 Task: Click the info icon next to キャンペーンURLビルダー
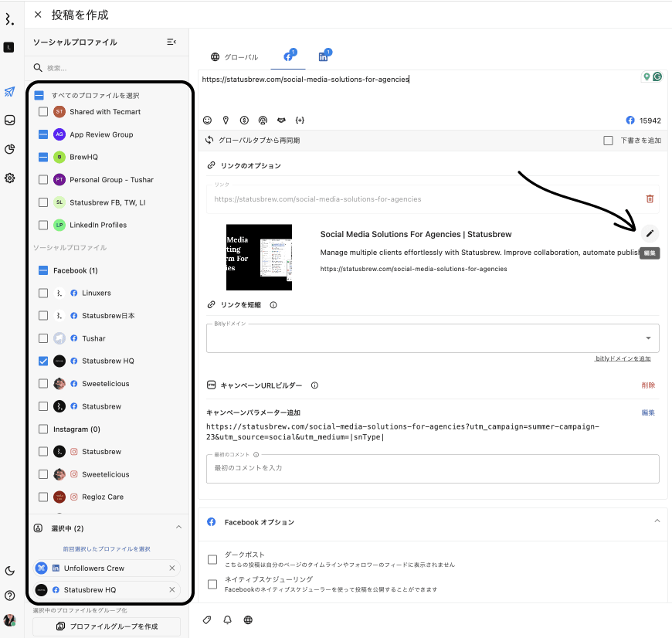click(x=314, y=385)
